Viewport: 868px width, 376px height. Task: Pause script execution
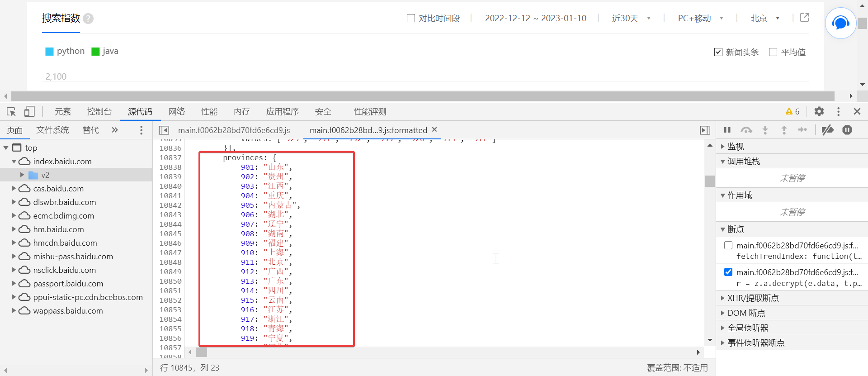point(727,130)
